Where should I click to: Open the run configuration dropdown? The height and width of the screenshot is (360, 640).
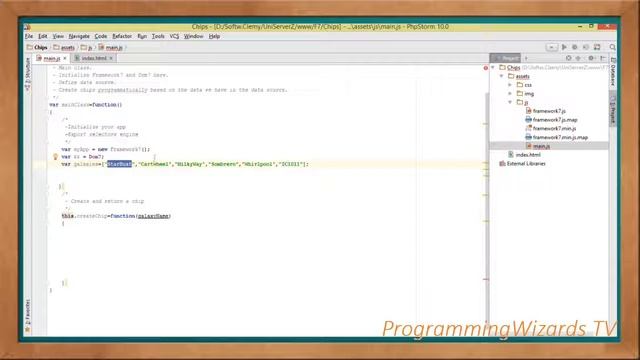[551, 47]
